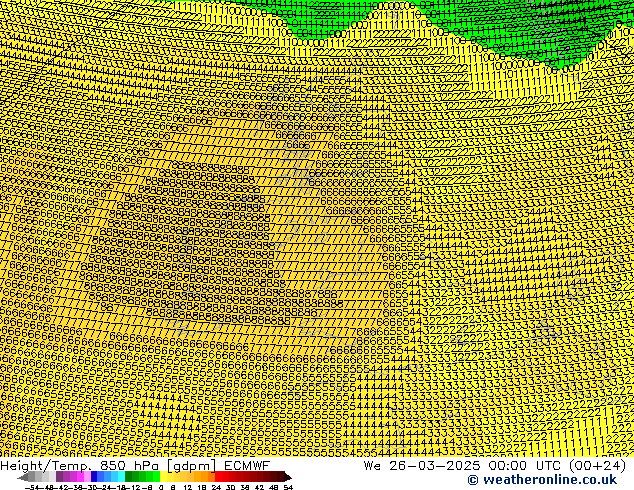Click the bright yellow legend swatch above label 0
Viewport: 634px width, 490px height.
point(163,476)
